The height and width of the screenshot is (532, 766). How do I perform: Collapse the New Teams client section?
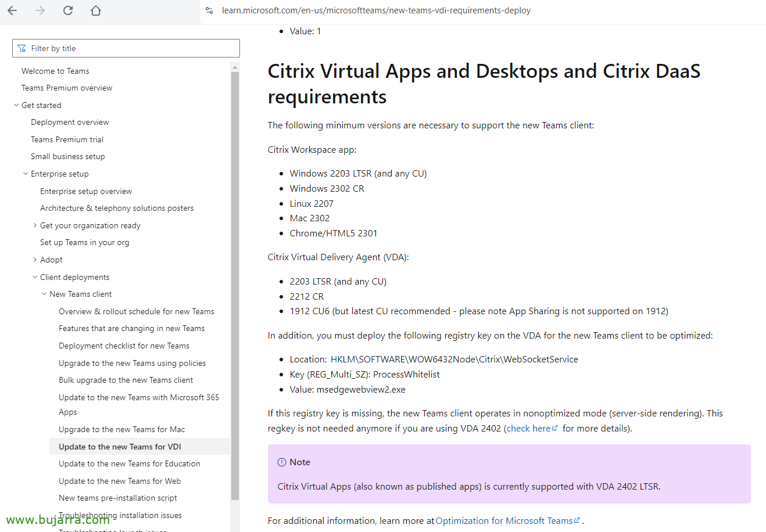tap(44, 294)
